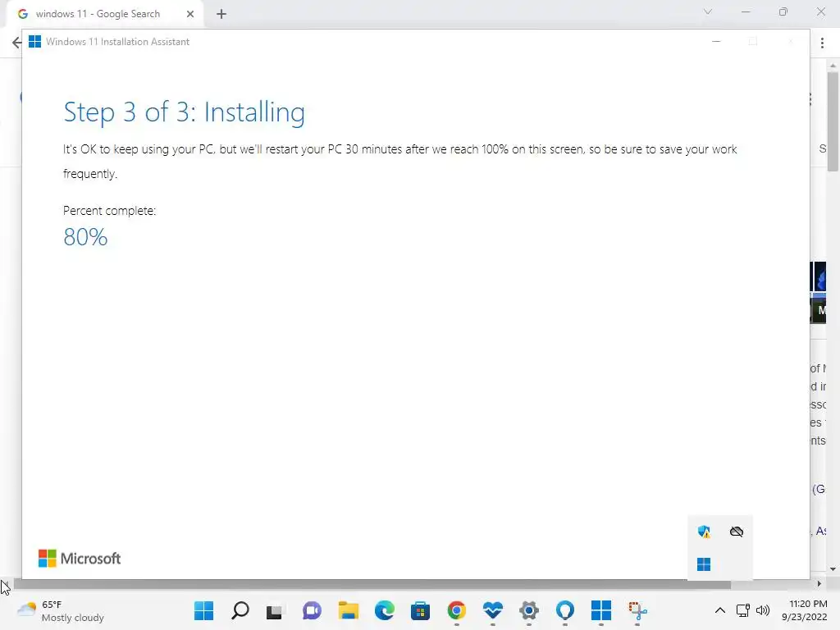This screenshot has height=630, width=840.
Task: Click the OneDrive cloud tray icon
Action: coord(737,532)
